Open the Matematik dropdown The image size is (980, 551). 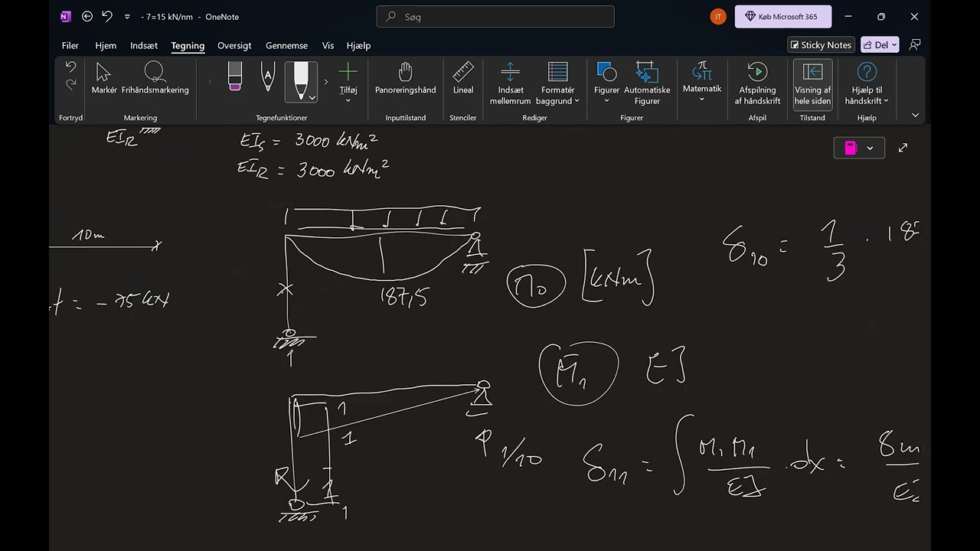pyautogui.click(x=702, y=82)
